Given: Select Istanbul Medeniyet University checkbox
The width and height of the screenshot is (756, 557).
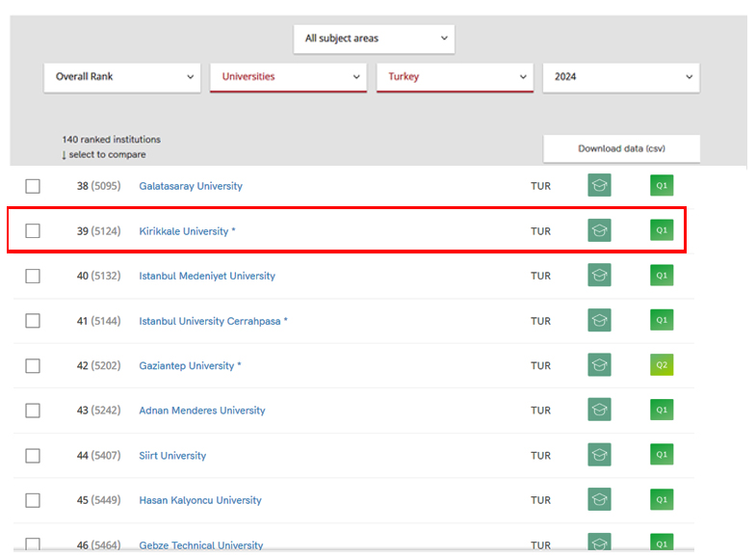Looking at the screenshot, I should pos(33,277).
